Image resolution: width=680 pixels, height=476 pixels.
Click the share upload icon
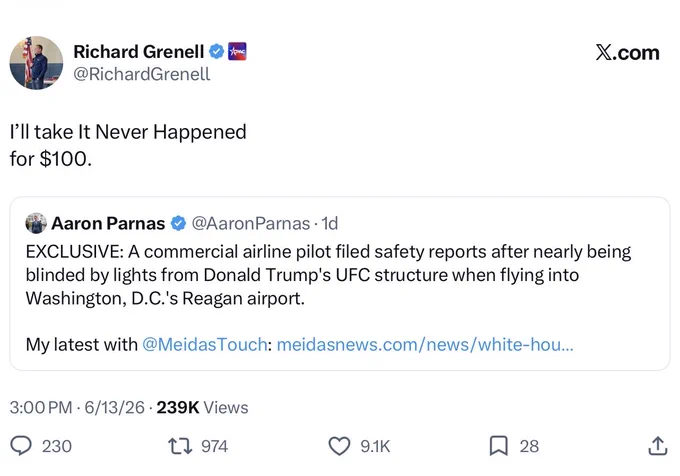657,446
